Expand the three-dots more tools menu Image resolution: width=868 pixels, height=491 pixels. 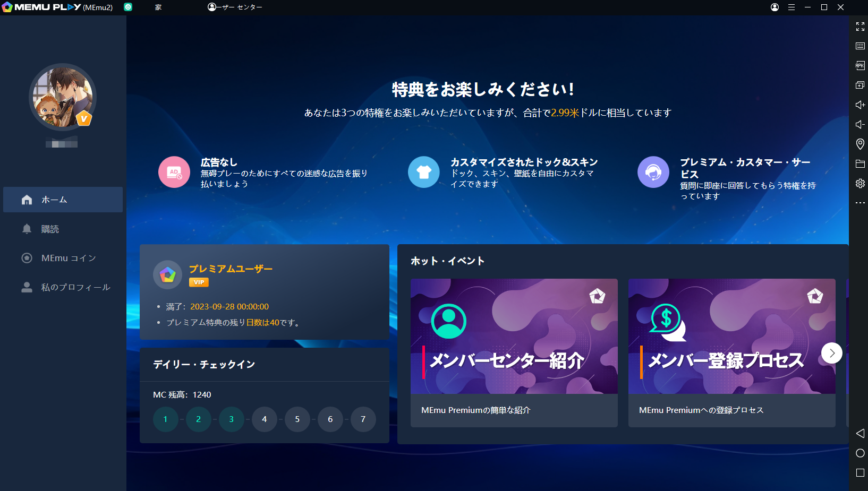click(860, 203)
